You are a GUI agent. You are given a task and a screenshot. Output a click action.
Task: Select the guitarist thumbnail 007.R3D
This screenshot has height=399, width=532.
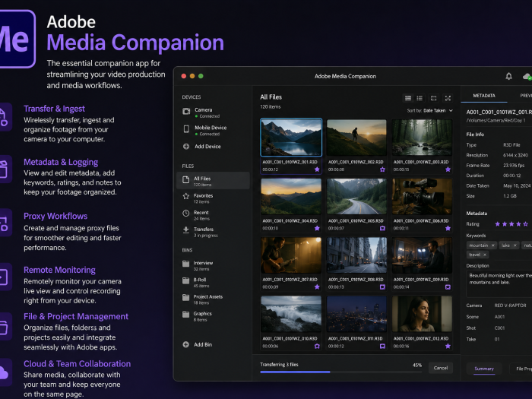(291, 255)
